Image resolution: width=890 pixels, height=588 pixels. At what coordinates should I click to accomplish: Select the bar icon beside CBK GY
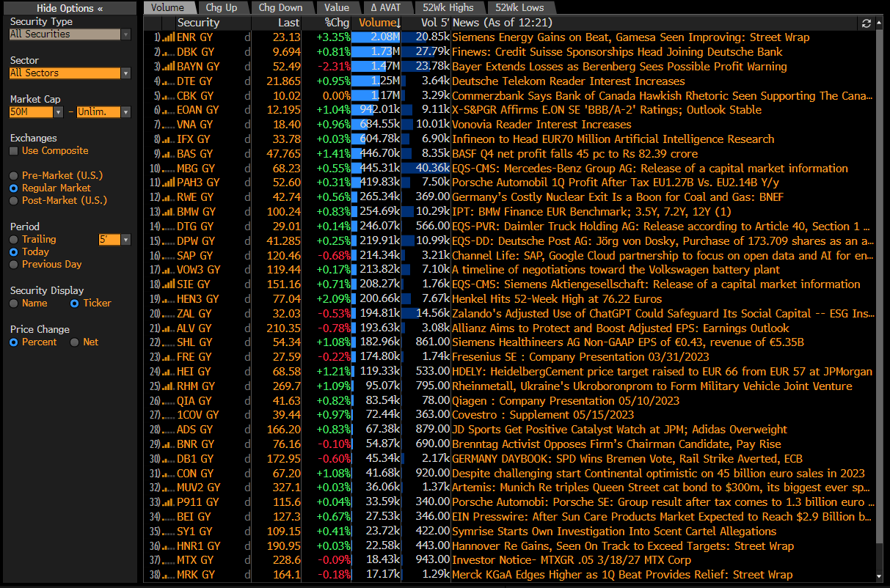(168, 96)
